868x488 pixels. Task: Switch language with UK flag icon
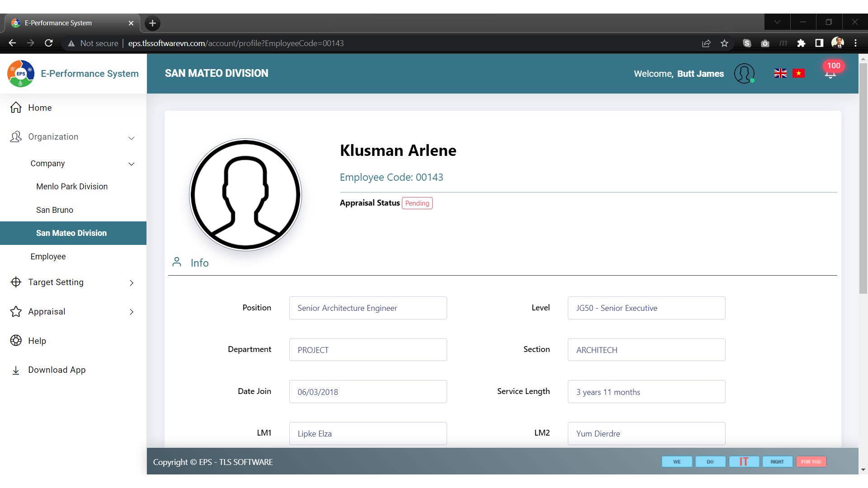coord(780,73)
